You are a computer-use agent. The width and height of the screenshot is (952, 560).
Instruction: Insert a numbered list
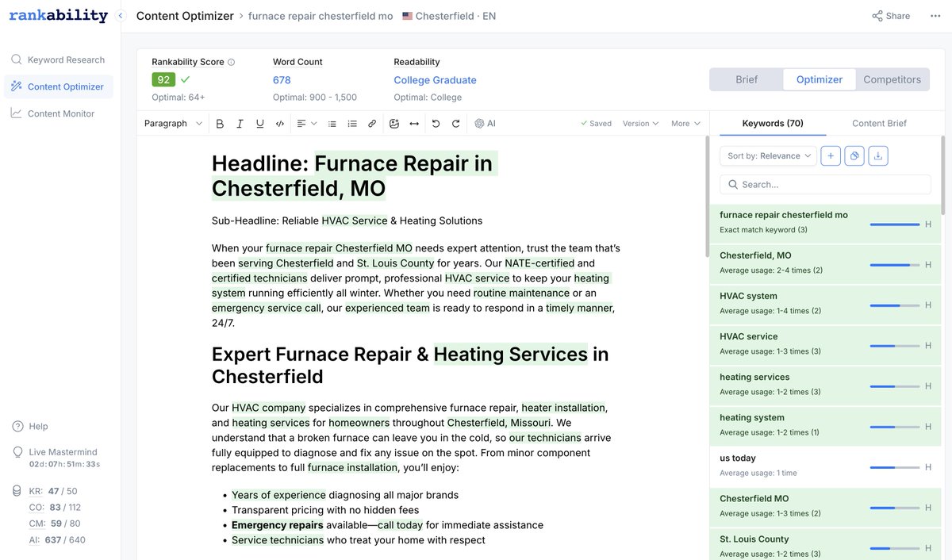[x=352, y=124]
